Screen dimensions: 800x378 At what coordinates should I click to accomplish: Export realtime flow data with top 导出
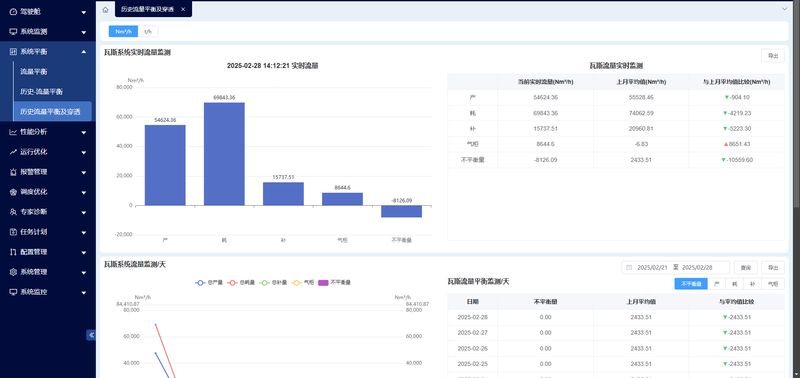click(772, 56)
